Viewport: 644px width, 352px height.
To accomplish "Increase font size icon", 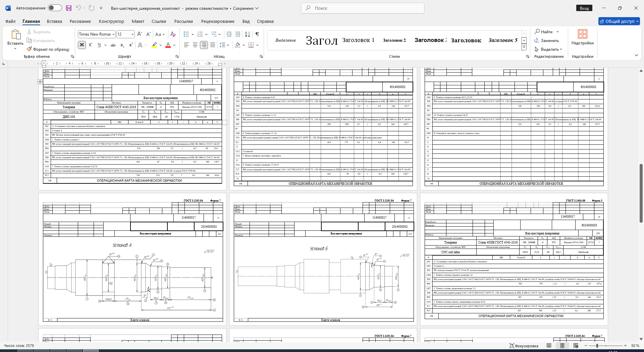I will (x=140, y=34).
